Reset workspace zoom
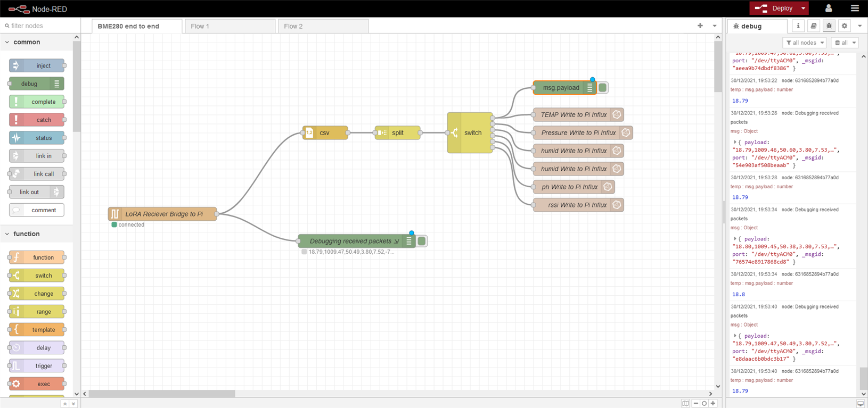Image resolution: width=868 pixels, height=408 pixels. [704, 403]
